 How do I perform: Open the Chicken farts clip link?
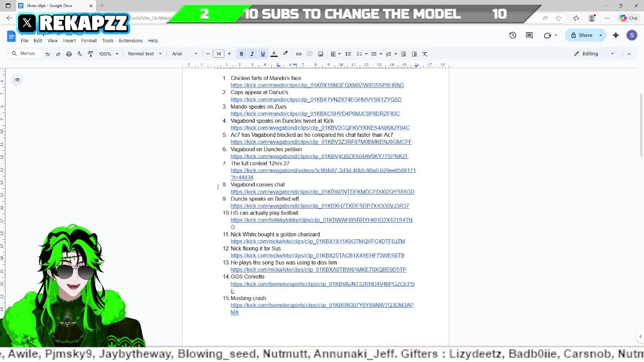[x=317, y=85]
